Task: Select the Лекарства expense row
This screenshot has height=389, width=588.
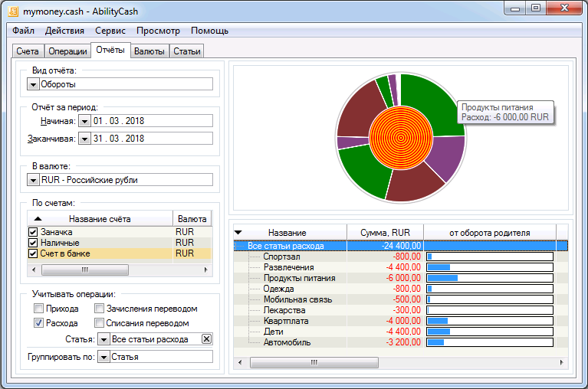Action: (x=400, y=310)
